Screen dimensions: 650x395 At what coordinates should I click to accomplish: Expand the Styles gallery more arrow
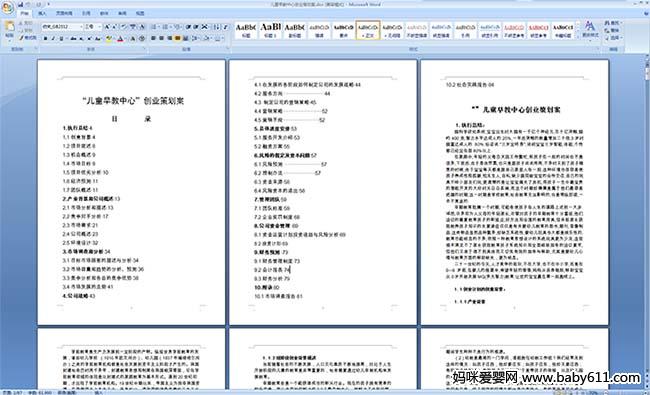coord(578,36)
